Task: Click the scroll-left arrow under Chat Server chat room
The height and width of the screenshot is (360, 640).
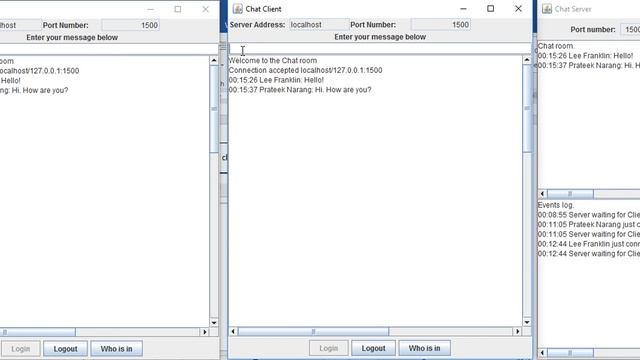Action: point(542,194)
